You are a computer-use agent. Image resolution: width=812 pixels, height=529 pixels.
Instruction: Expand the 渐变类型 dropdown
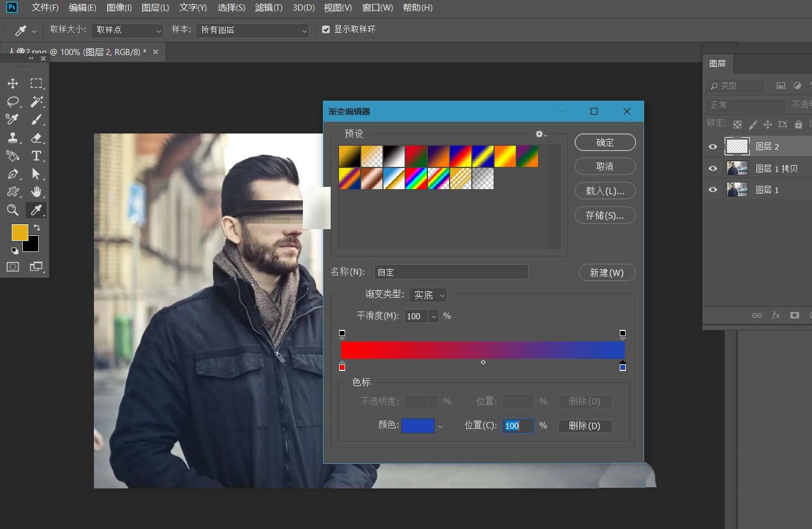[x=428, y=295]
